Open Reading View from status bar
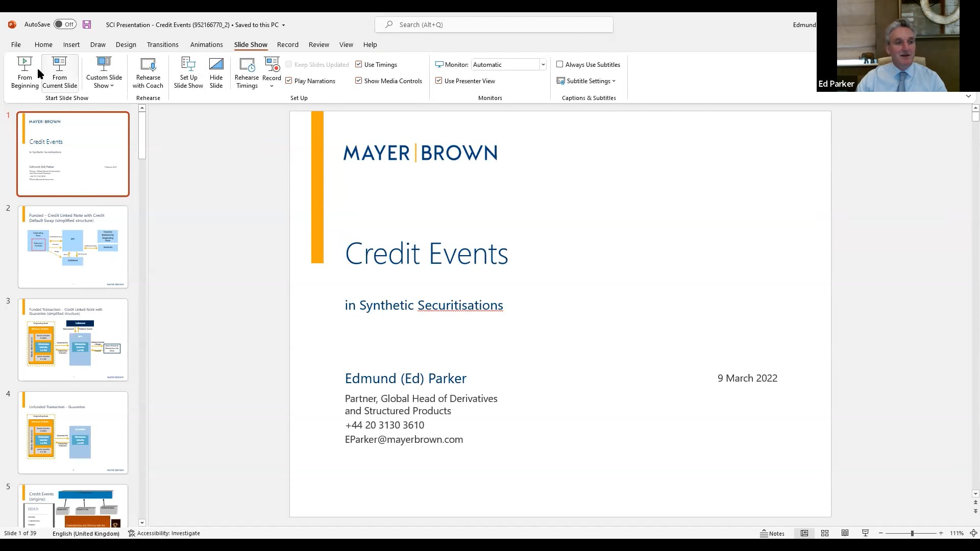 click(845, 533)
